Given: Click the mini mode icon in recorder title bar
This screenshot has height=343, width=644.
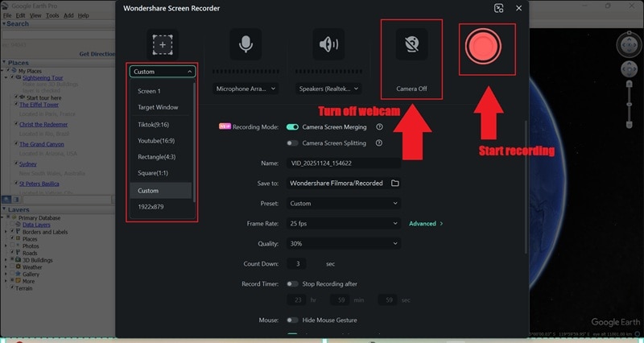Looking at the screenshot, I should [498, 8].
